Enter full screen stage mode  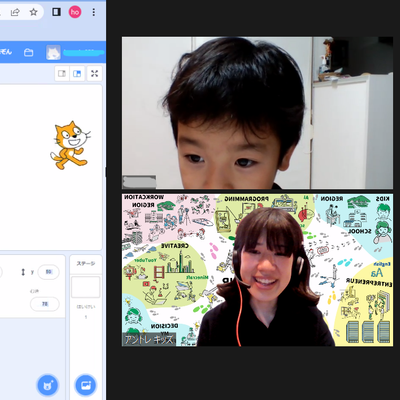[x=95, y=73]
